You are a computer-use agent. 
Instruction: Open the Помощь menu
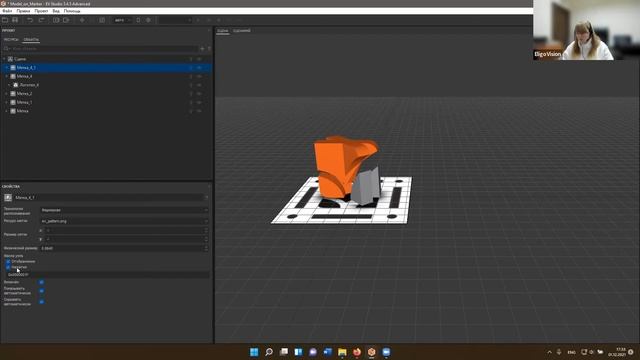click(72, 11)
